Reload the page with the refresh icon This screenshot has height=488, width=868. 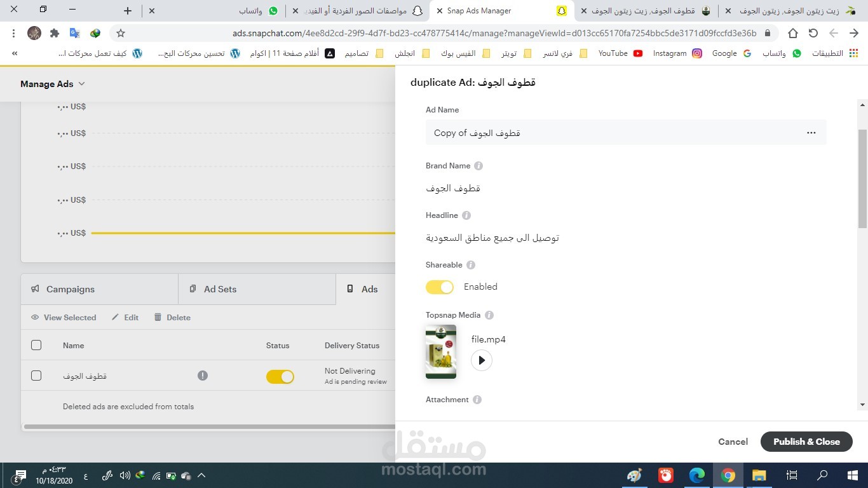pos(813,33)
